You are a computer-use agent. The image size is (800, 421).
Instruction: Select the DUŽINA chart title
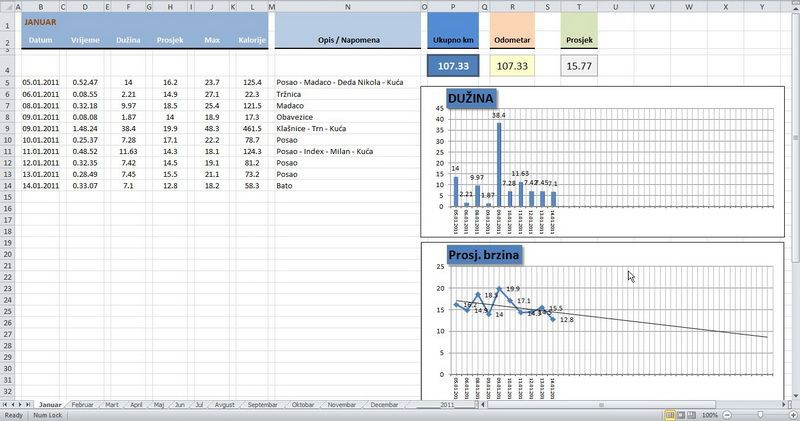(470, 98)
